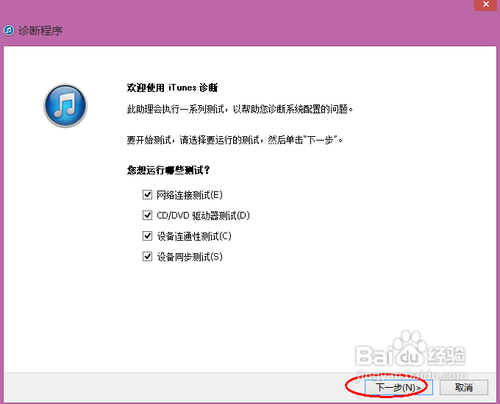Click the sentence starting 此助理会执行一系列测试

coord(240,109)
